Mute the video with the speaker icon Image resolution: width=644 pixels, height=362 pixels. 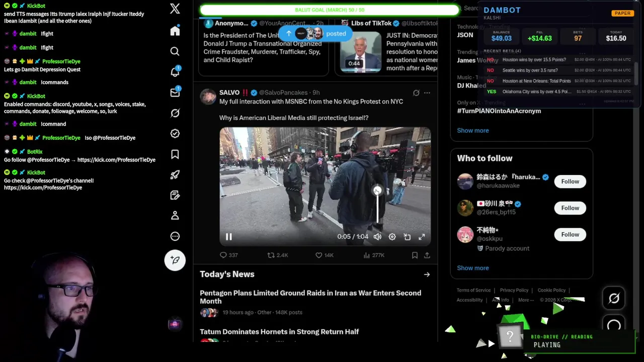point(377,237)
